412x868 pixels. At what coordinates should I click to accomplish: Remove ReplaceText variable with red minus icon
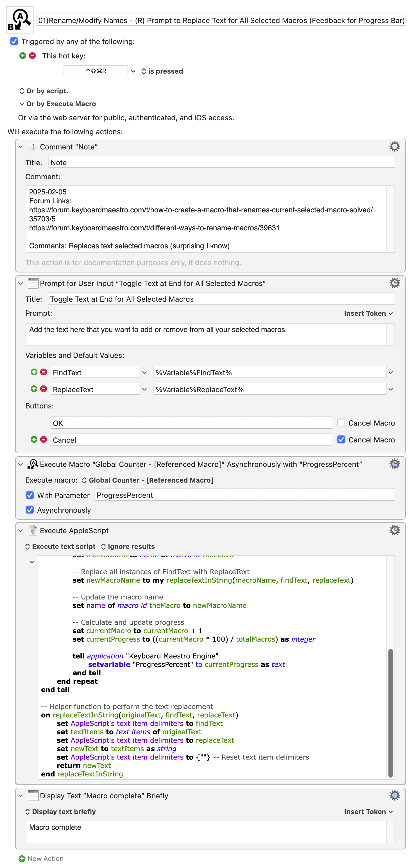pos(44,389)
